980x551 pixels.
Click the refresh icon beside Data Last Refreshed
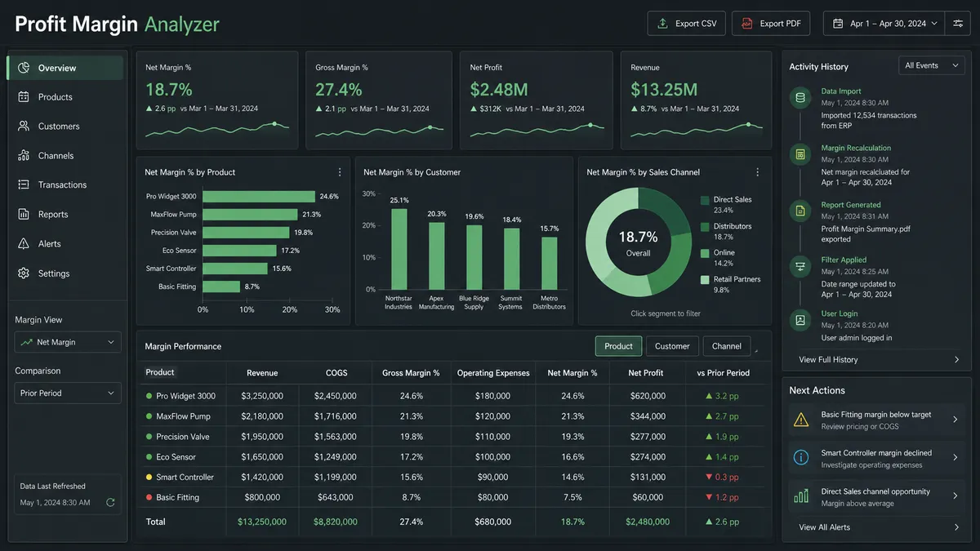[110, 503]
